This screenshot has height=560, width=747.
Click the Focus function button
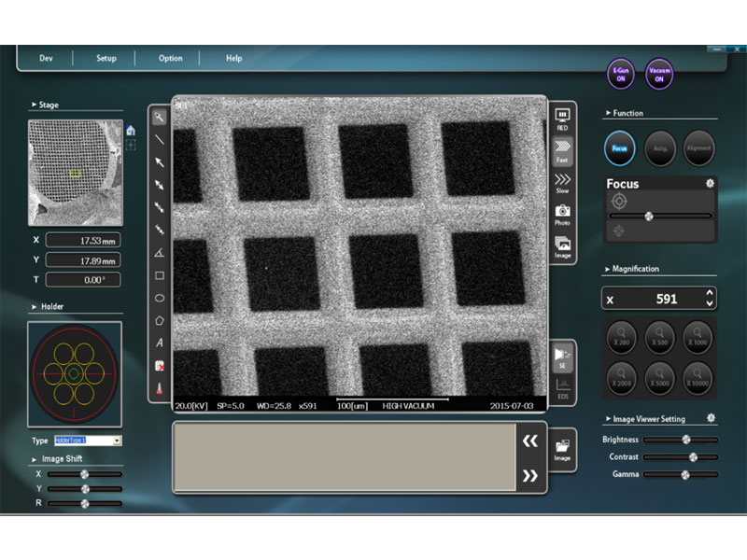click(619, 147)
